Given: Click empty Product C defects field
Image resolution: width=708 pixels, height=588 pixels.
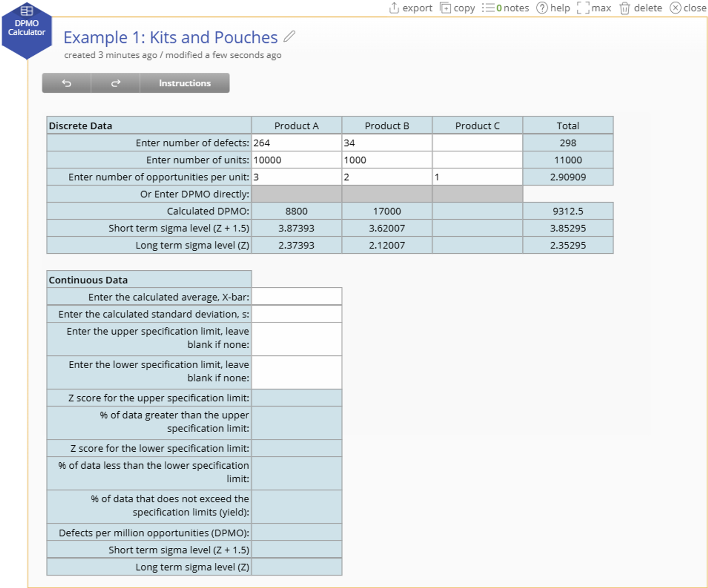Looking at the screenshot, I should [x=477, y=143].
